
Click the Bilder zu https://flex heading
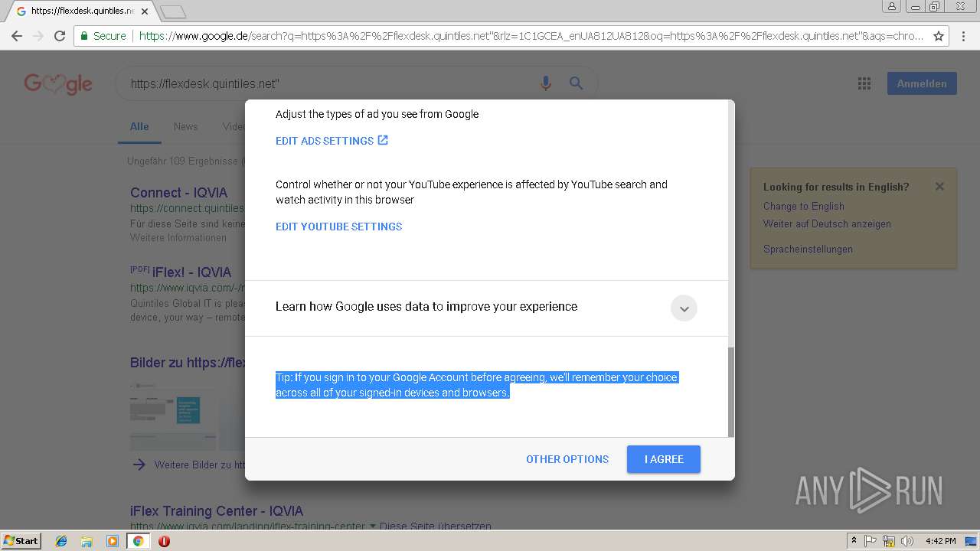click(x=188, y=363)
